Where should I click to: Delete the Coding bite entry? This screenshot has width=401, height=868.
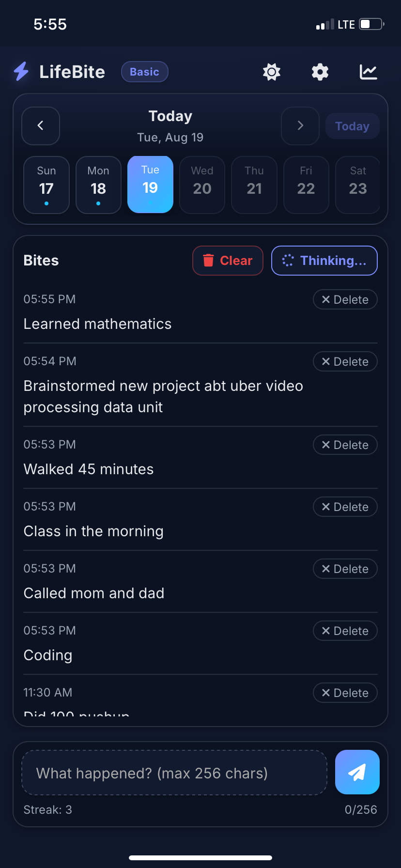pyautogui.click(x=345, y=631)
